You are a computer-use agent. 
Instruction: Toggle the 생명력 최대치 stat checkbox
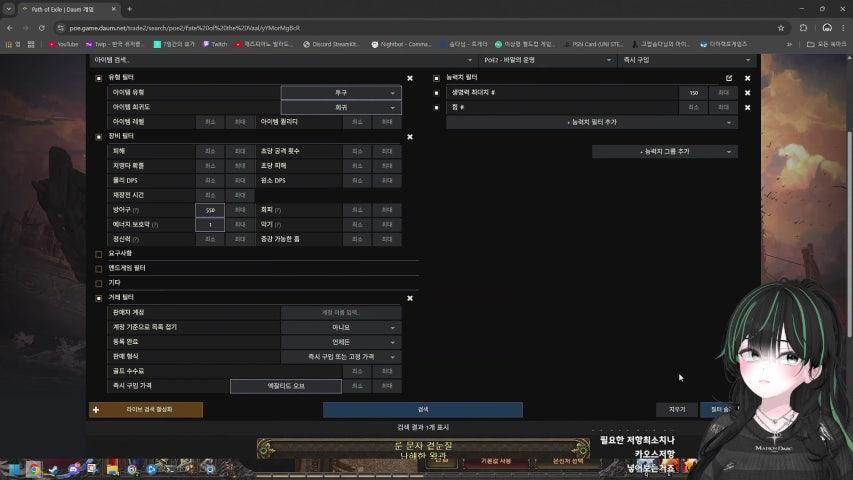(x=436, y=93)
